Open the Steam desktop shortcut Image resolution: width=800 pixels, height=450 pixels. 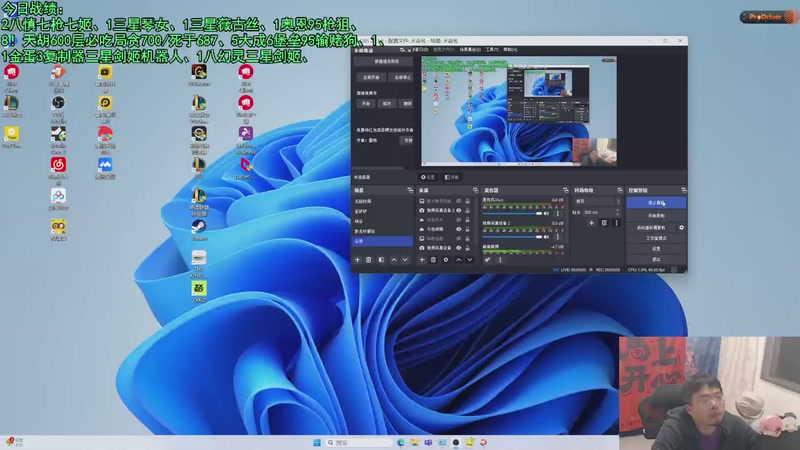coord(199,230)
